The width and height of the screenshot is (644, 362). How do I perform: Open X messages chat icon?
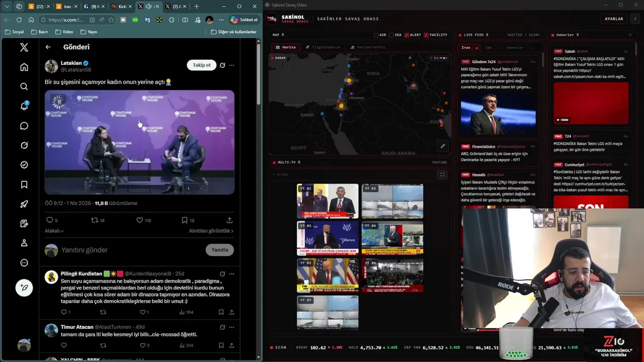tap(24, 126)
